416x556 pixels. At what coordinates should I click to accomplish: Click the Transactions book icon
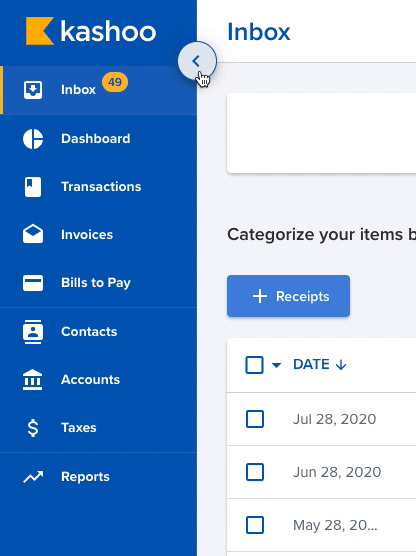33,187
